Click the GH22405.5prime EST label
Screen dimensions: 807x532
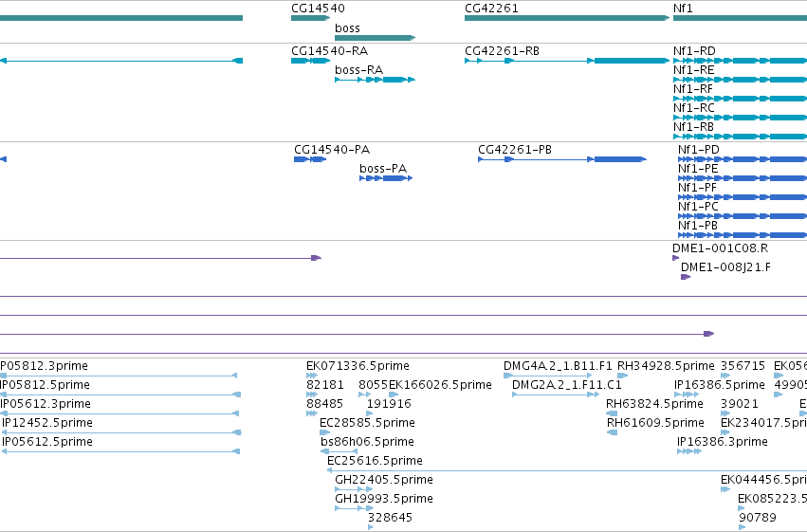tap(384, 480)
